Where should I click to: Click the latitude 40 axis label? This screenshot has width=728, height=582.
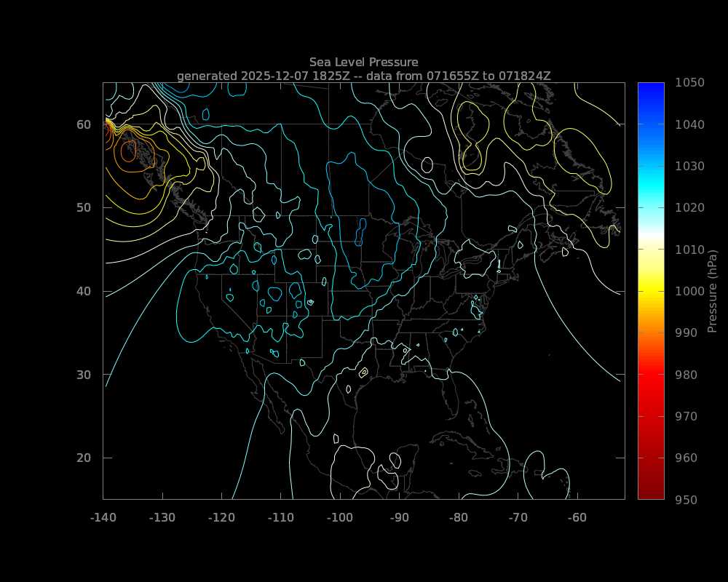pos(84,291)
